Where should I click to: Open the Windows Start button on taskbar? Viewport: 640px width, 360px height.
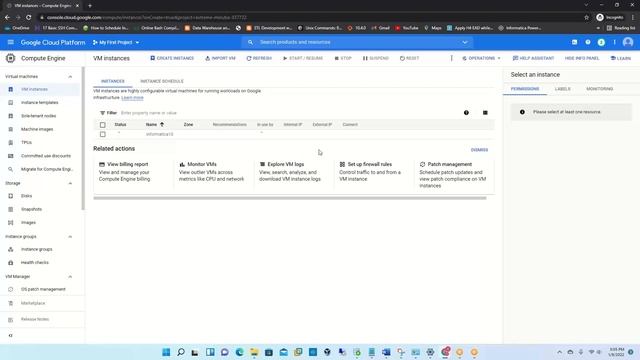click(166, 352)
